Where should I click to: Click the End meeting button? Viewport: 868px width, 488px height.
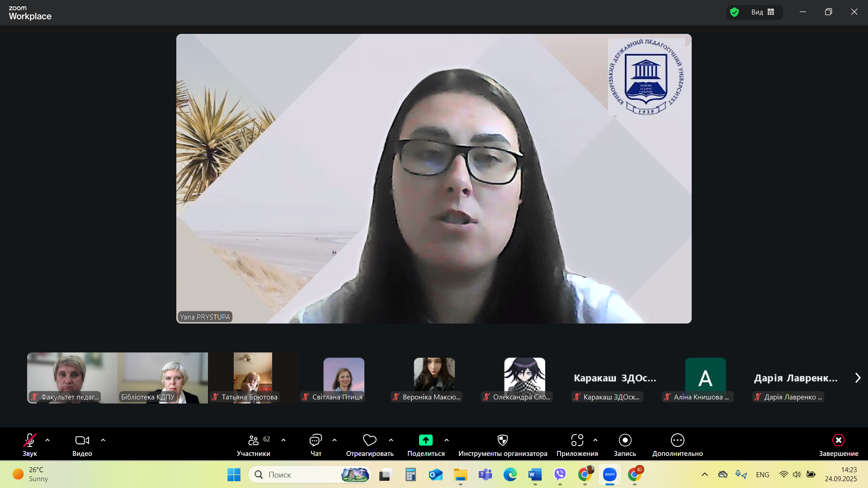point(838,440)
